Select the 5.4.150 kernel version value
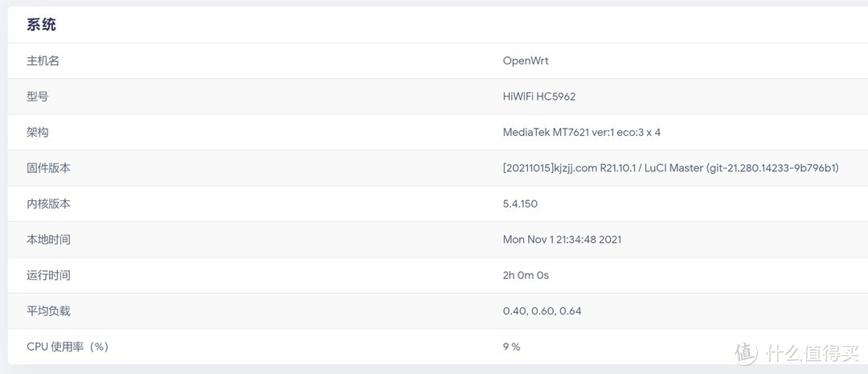The height and width of the screenshot is (374, 868). click(520, 203)
